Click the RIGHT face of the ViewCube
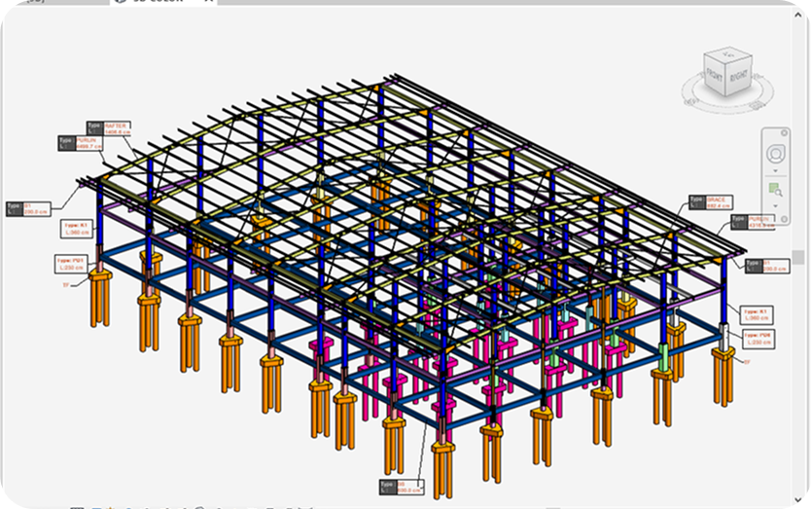Screen dimensions: 812x509 pyautogui.click(x=739, y=76)
